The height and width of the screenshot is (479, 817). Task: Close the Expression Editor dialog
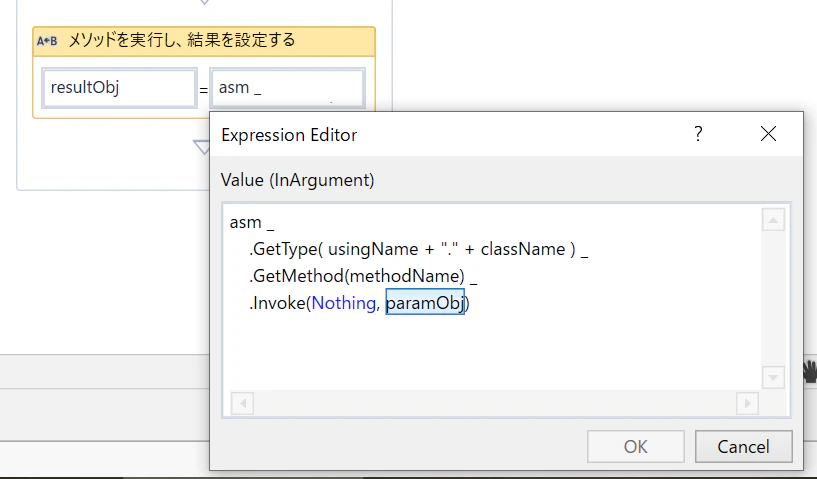[x=768, y=134]
